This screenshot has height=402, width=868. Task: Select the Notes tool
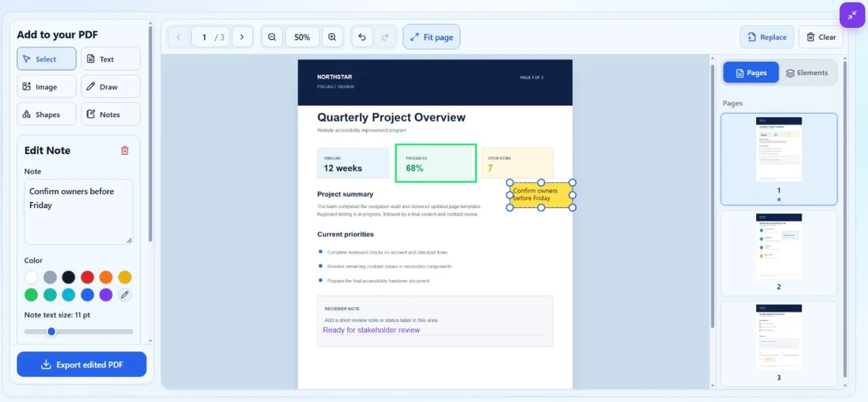(x=111, y=115)
